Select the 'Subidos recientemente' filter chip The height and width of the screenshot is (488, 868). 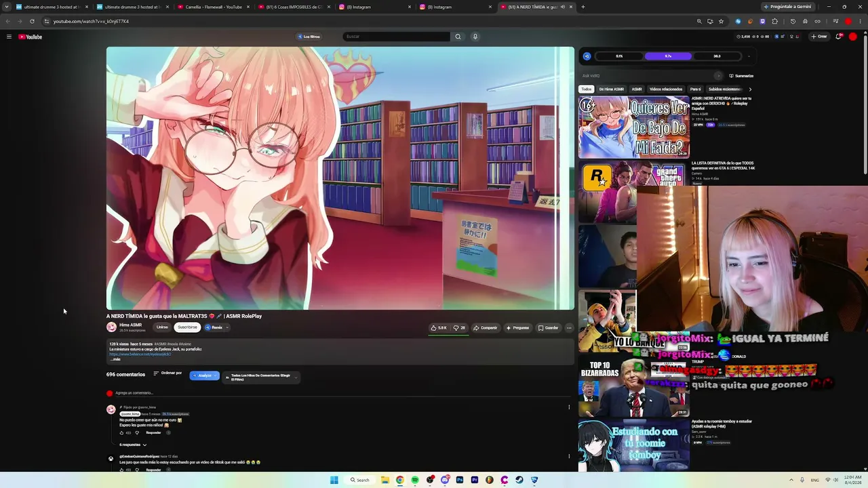point(724,89)
